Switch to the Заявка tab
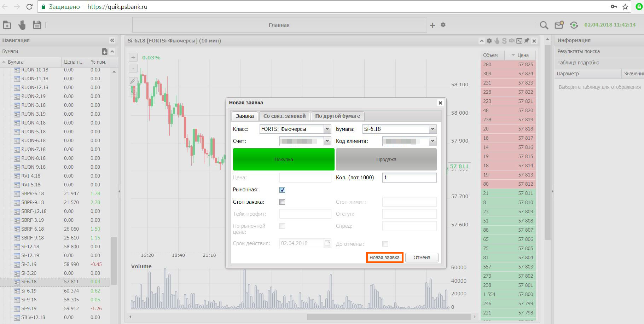 click(245, 116)
